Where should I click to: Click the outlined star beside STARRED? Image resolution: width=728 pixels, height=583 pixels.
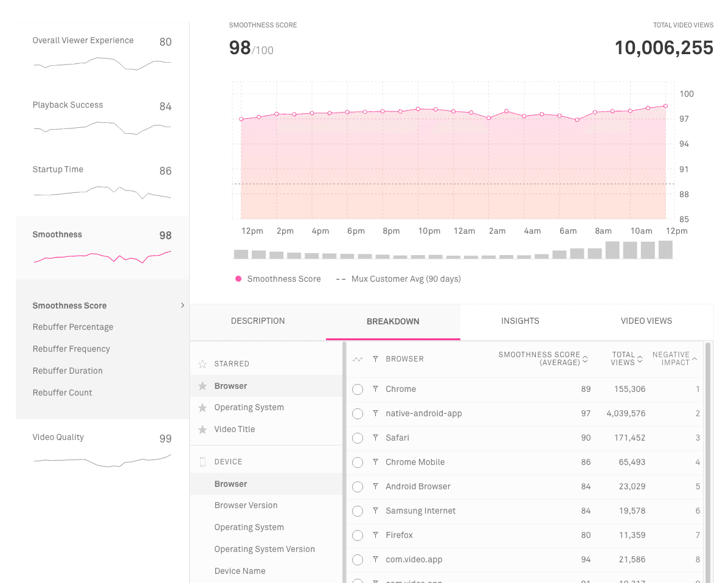point(203,363)
